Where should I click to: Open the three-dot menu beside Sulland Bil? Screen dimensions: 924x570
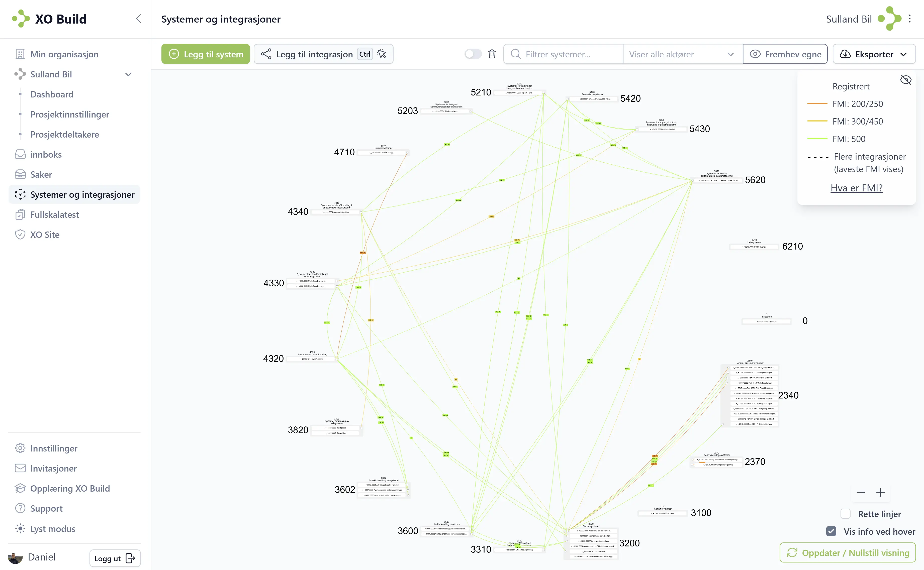pyautogui.click(x=910, y=19)
